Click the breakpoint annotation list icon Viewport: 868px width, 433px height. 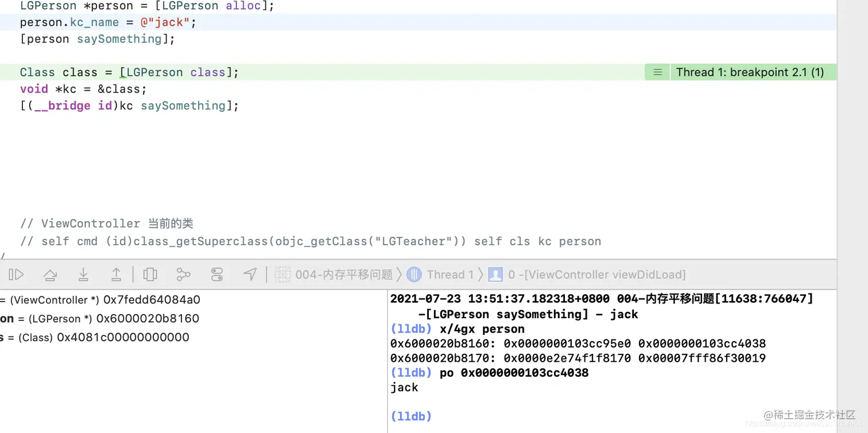tap(658, 72)
